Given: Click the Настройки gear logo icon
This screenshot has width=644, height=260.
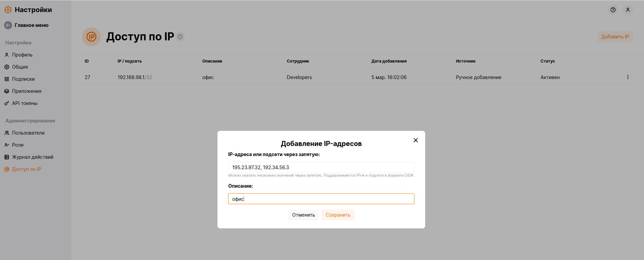Looking at the screenshot, I should (x=8, y=10).
